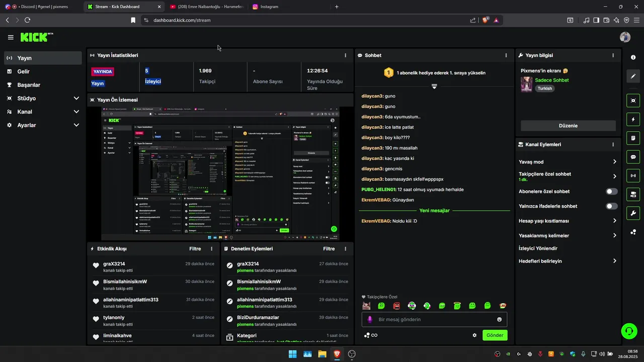The height and width of the screenshot is (362, 644).
Task: Open chat settings gear icon
Action: [474, 335]
